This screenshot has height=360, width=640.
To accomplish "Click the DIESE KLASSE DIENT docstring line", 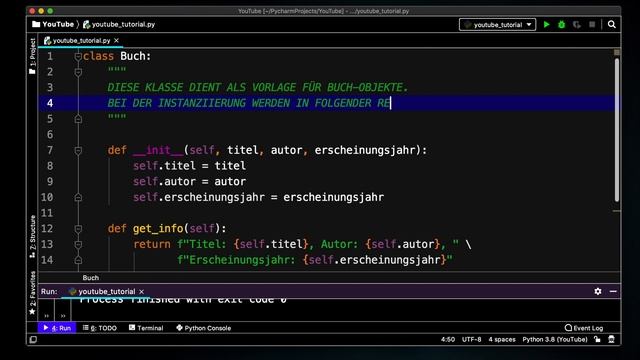I will click(258, 87).
